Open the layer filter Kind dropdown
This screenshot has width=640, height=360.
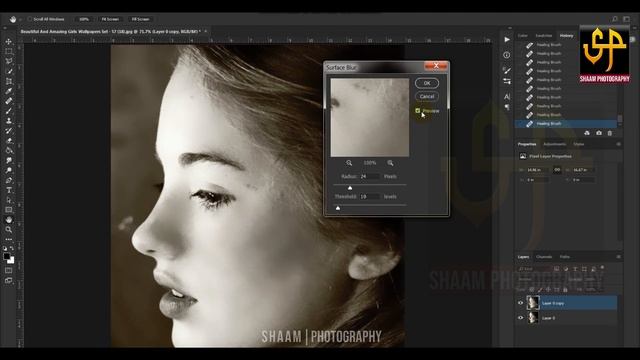(533, 269)
